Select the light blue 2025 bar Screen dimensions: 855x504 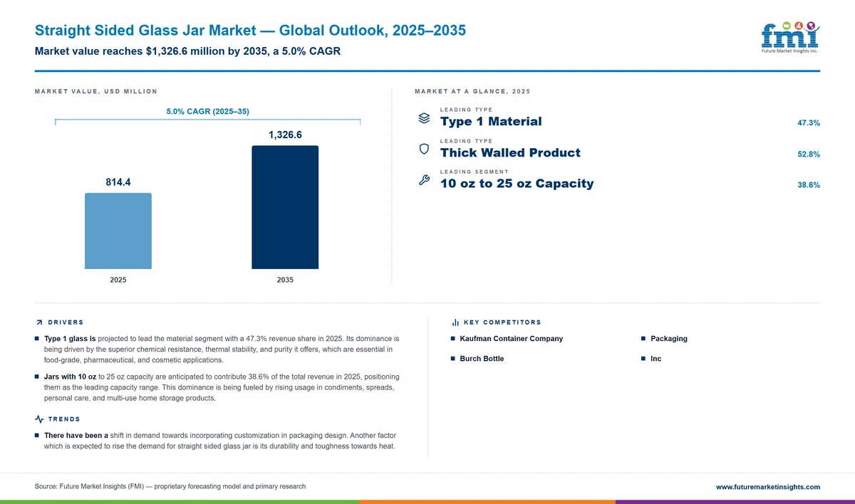(118, 231)
